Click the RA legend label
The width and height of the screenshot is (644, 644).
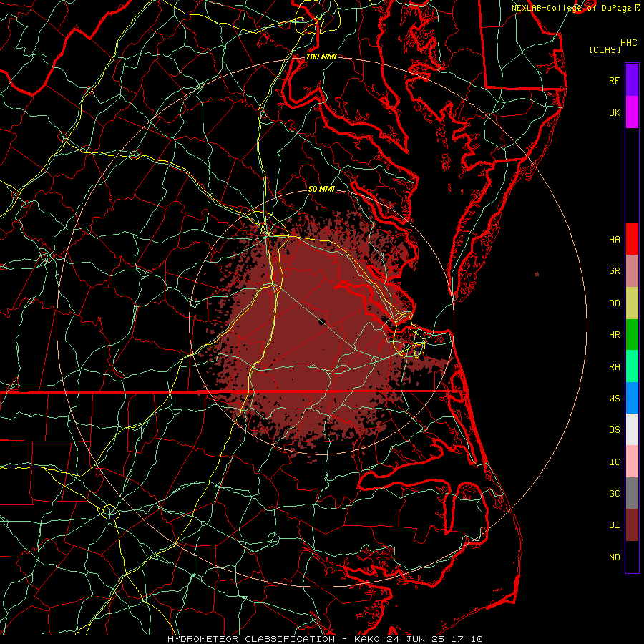(x=614, y=367)
